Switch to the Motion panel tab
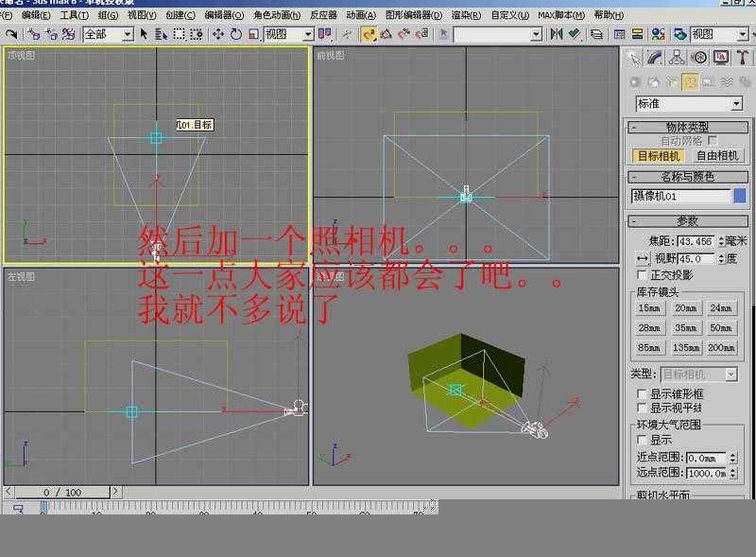The height and width of the screenshot is (557, 756). click(699, 58)
